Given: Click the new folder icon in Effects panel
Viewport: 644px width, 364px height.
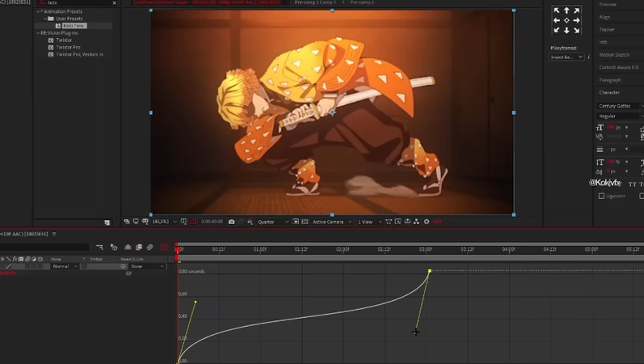Looking at the screenshot, I should point(107,222).
